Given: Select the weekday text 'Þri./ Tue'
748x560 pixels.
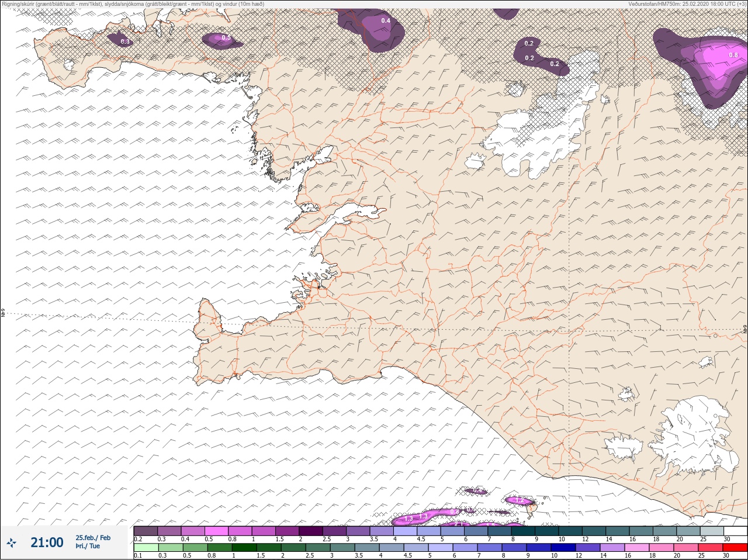Looking at the screenshot, I should pos(88,547).
